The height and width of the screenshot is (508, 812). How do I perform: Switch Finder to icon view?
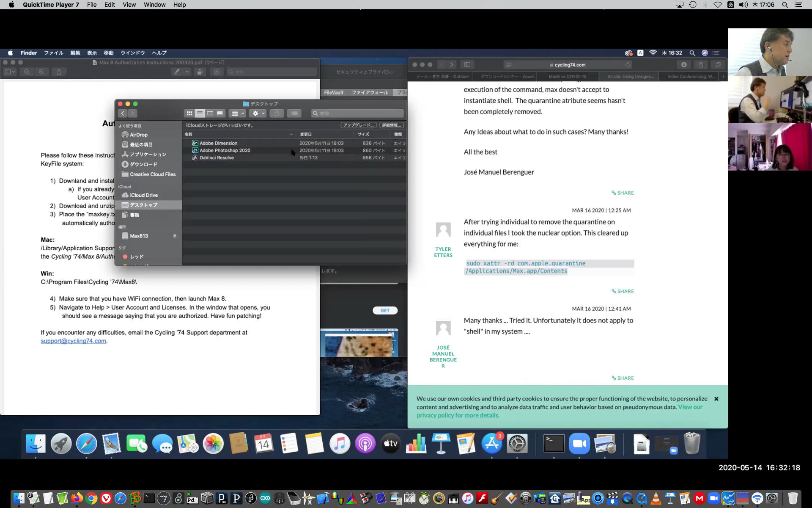[189, 113]
